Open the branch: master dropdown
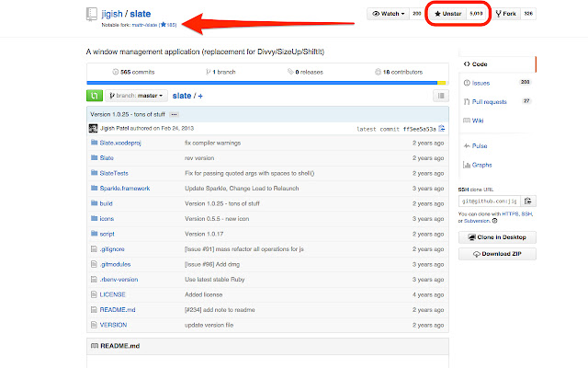 pyautogui.click(x=136, y=96)
